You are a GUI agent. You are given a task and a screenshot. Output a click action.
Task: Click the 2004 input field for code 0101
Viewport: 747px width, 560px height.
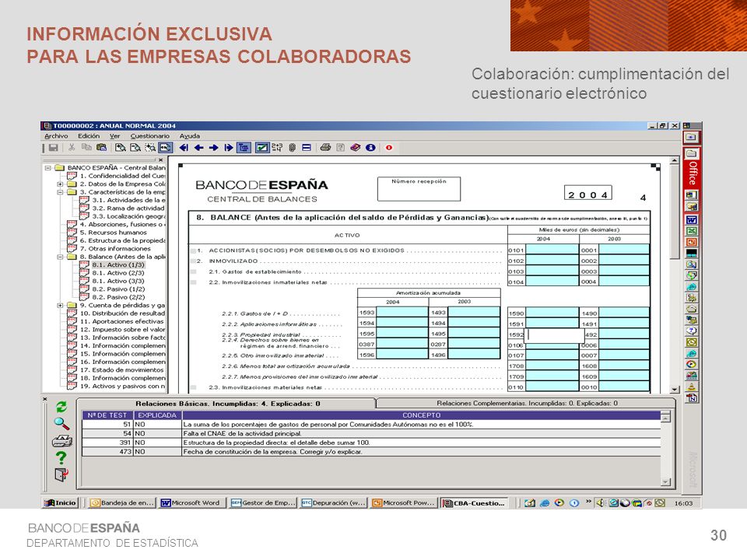point(552,250)
